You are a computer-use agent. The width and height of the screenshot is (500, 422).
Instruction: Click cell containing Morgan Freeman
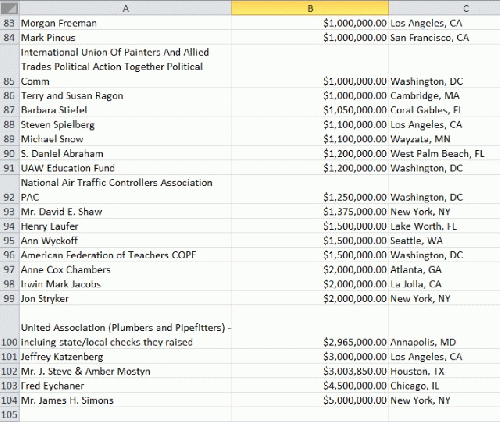[126, 23]
